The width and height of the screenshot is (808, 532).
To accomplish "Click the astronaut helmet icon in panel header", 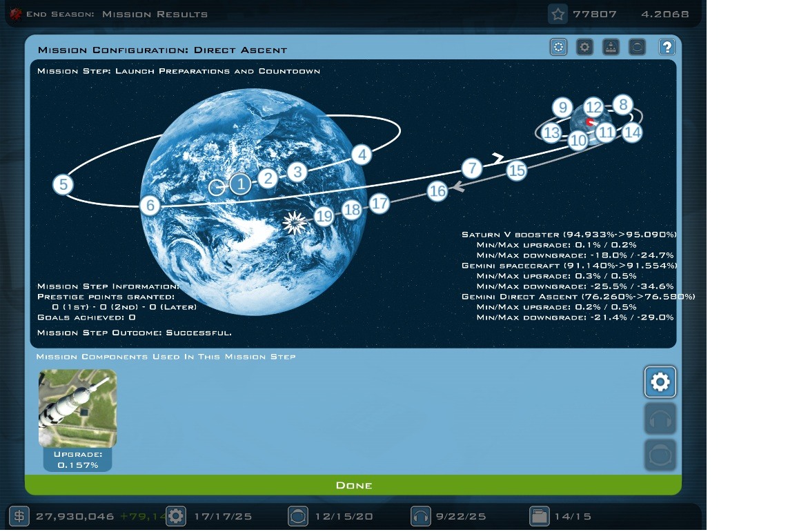I will pos(637,48).
